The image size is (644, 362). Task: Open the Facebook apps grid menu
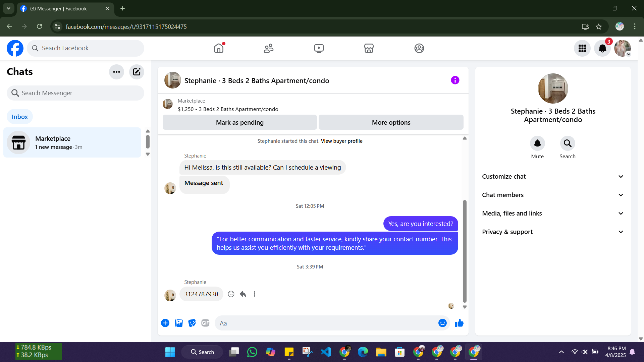point(582,49)
